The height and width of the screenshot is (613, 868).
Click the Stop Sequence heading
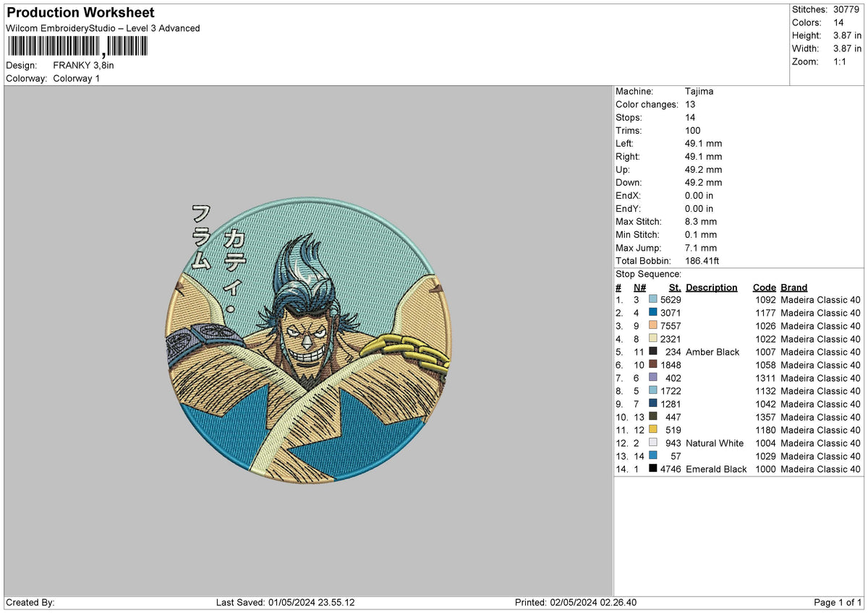click(x=648, y=274)
